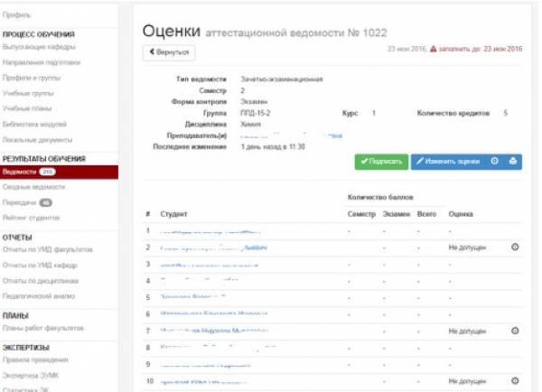The width and height of the screenshot is (542, 392).
Task: Click the circle icon in student row 2
Action: click(x=515, y=247)
